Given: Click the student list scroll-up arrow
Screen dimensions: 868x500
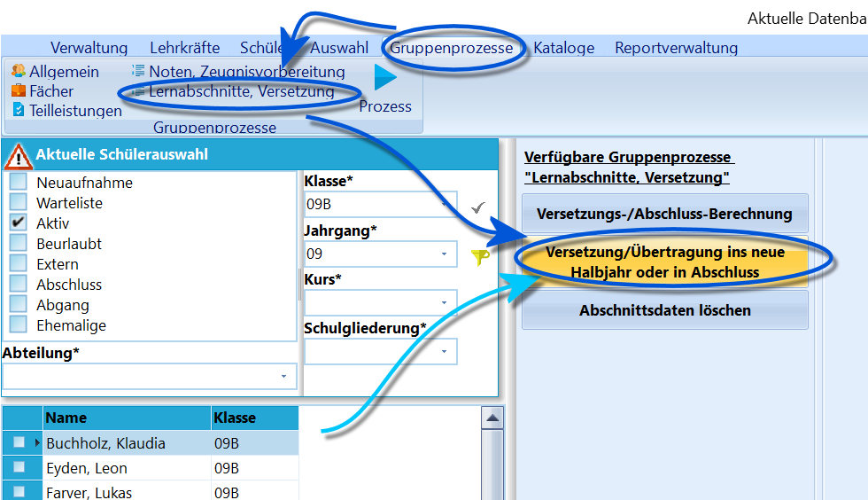Looking at the screenshot, I should point(492,418).
